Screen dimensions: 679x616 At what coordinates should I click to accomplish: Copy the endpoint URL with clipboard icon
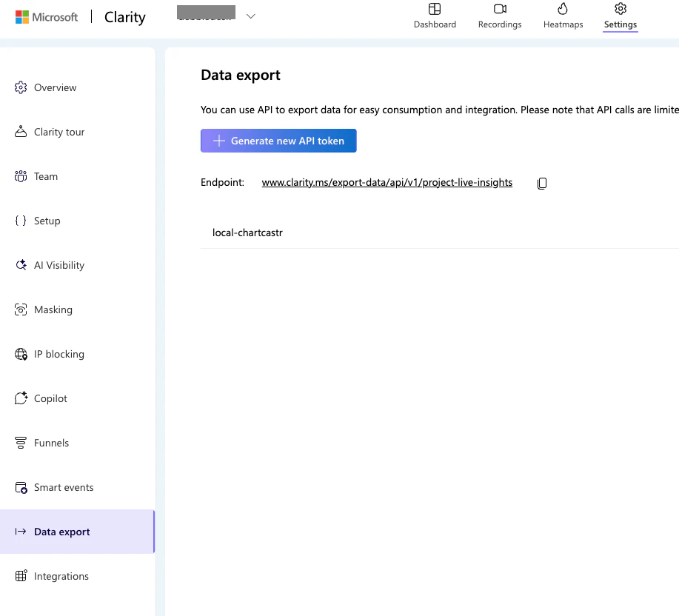[x=542, y=183]
